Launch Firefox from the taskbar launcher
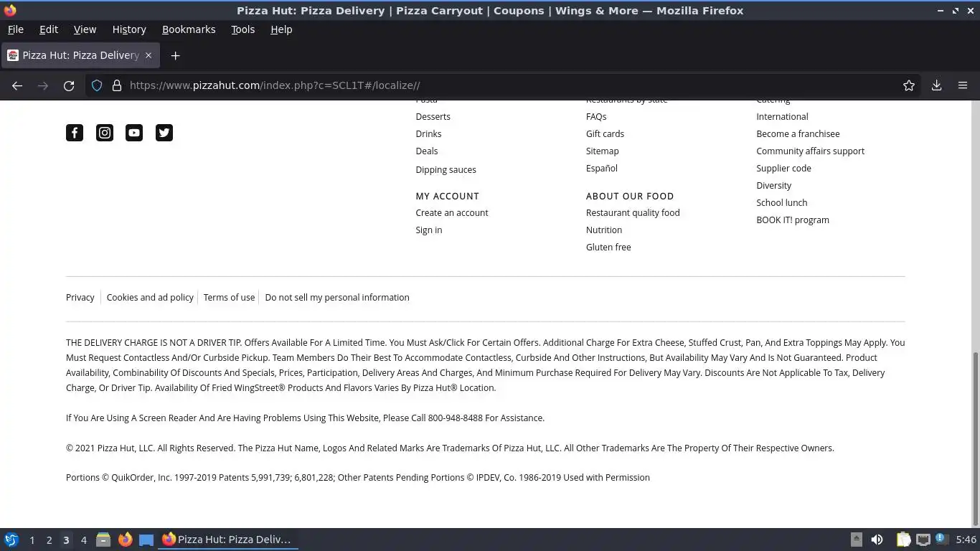 (126, 540)
